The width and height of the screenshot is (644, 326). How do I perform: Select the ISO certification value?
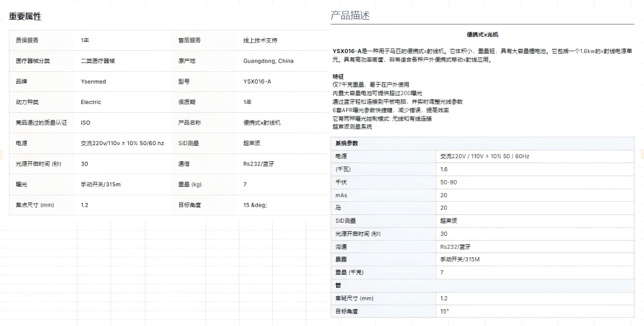[85, 122]
